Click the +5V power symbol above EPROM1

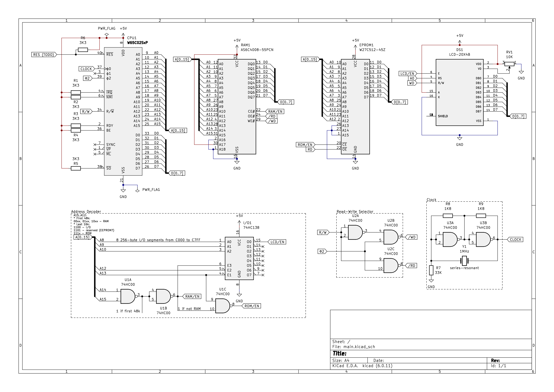pos(355,46)
